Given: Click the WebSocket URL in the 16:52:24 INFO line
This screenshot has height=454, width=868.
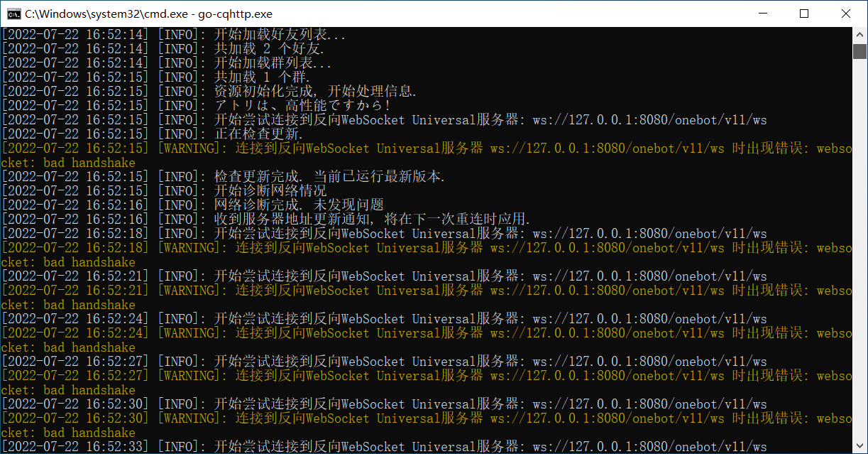Looking at the screenshot, I should pos(649,319).
